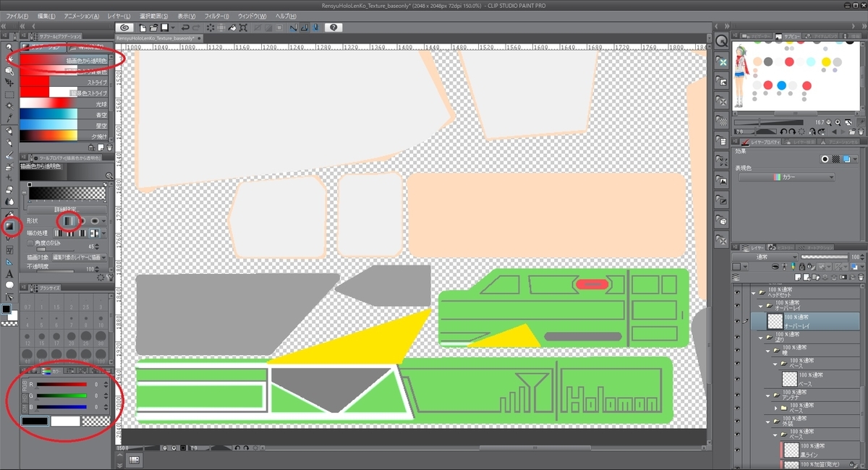Toggle visibility of the ベース raster layer with thumbnail
The width and height of the screenshot is (868, 470).
(737, 379)
